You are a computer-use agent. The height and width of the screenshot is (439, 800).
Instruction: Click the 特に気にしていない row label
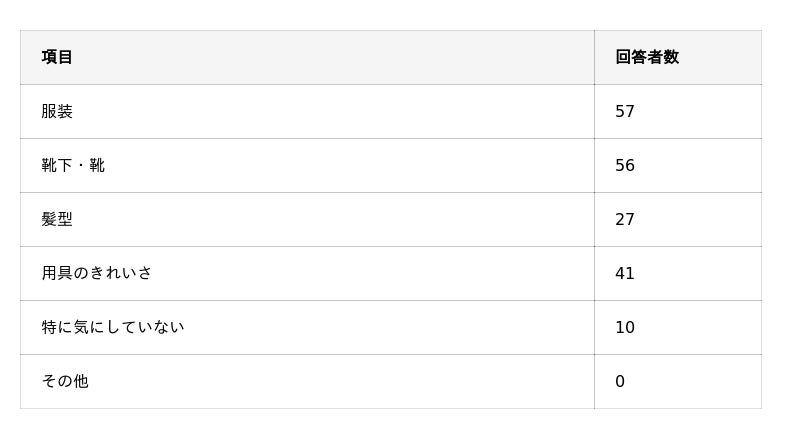tap(113, 328)
